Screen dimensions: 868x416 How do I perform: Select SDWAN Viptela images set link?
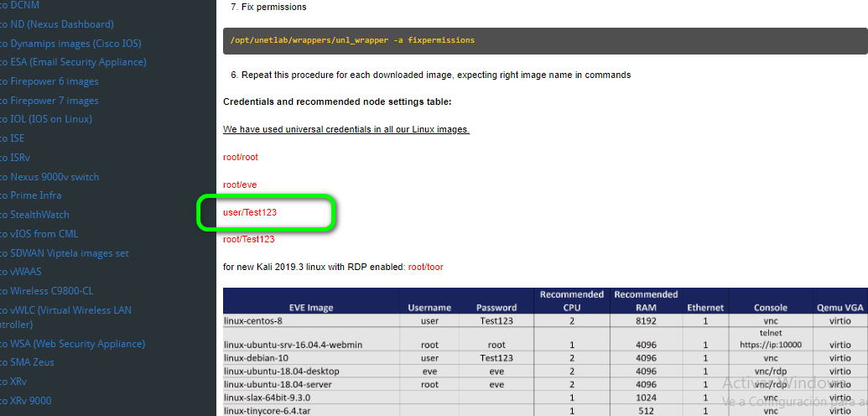click(69, 252)
